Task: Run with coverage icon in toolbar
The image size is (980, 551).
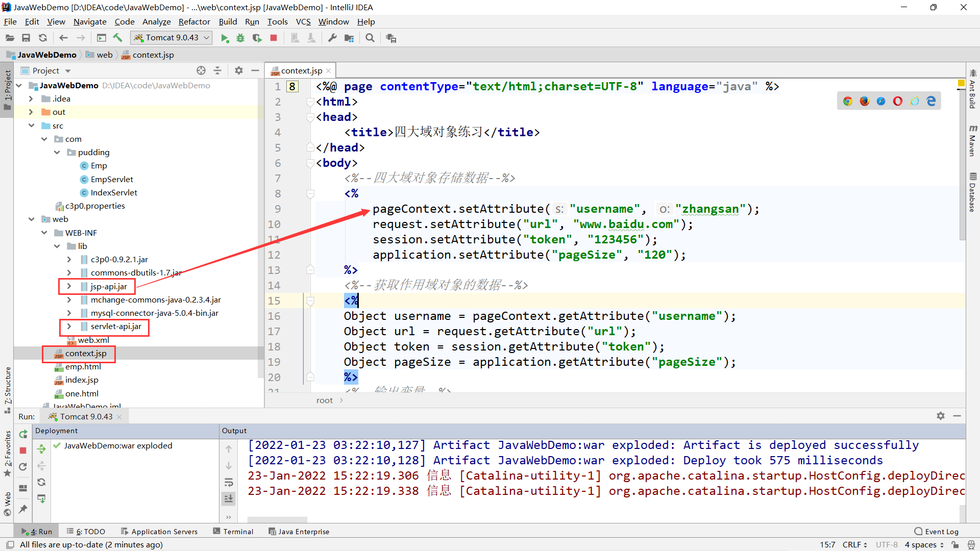Action: 257,38
